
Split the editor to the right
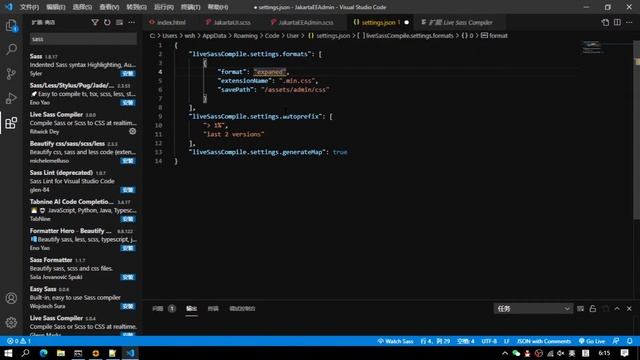click(x=617, y=22)
